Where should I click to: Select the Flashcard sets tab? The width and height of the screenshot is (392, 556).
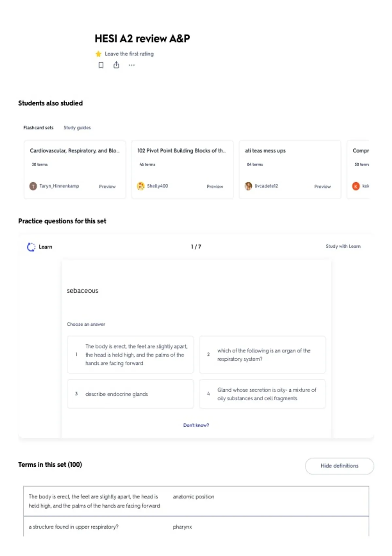(38, 128)
